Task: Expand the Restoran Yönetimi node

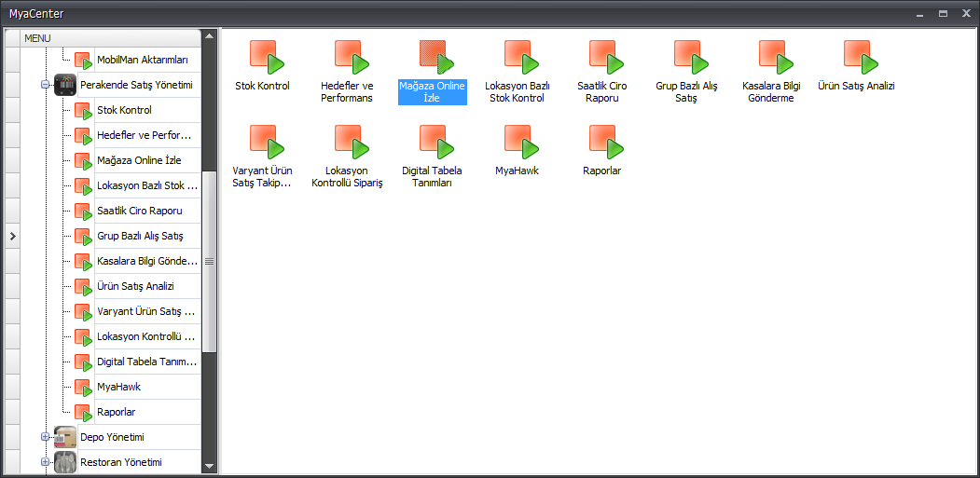Action: [45, 462]
